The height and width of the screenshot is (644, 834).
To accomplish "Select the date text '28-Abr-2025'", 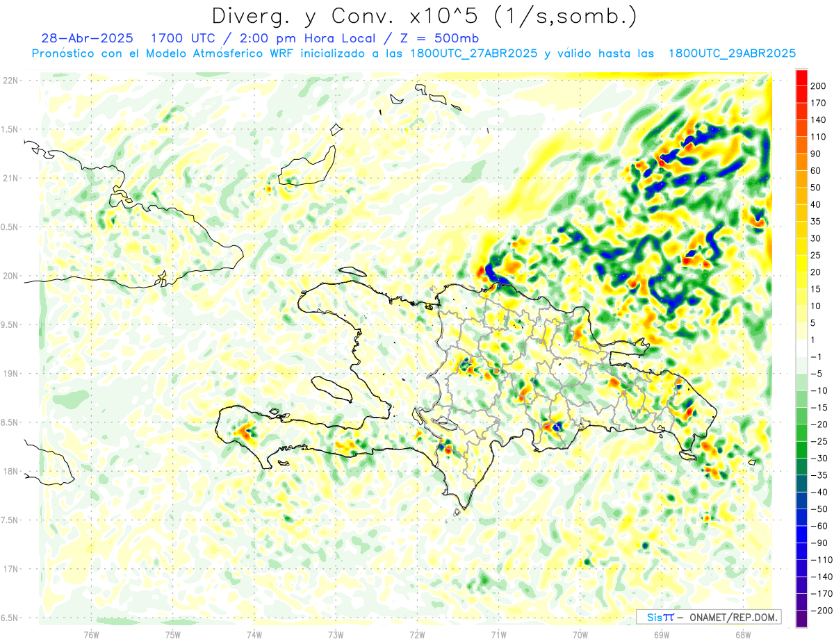I will coord(87,38).
